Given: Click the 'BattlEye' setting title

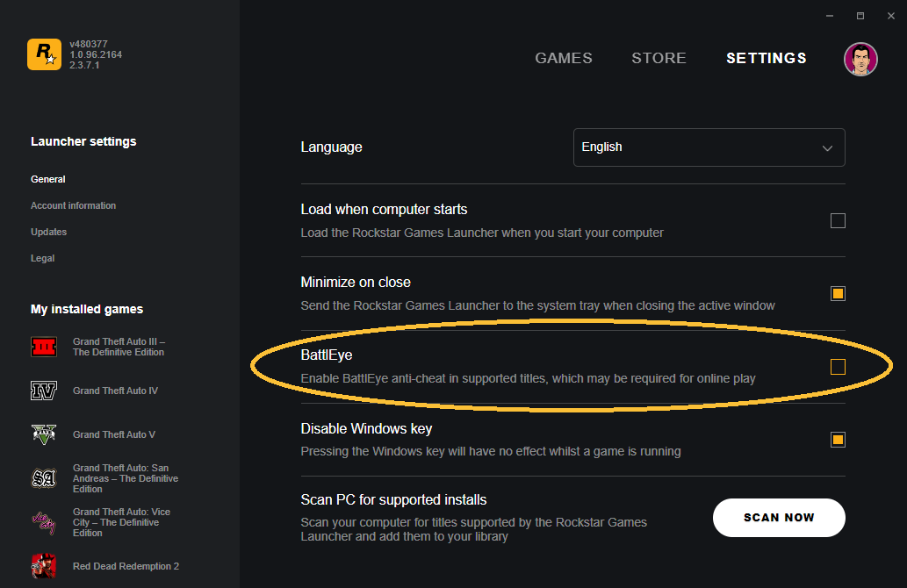Looking at the screenshot, I should click(x=327, y=355).
